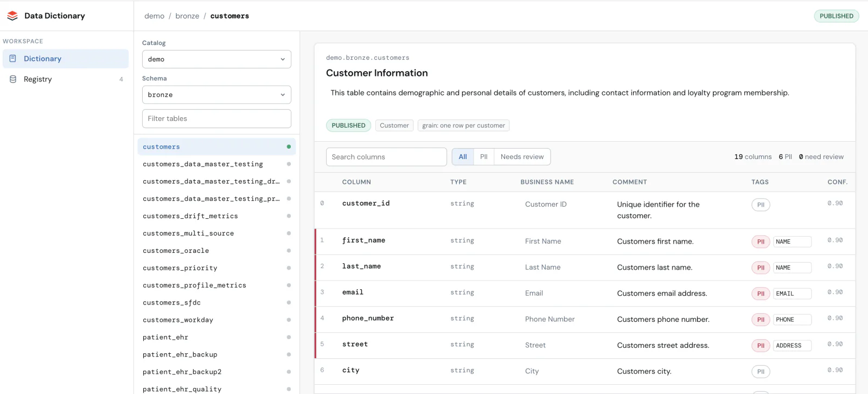
Task: Select the Needs review filter tab
Action: 522,157
